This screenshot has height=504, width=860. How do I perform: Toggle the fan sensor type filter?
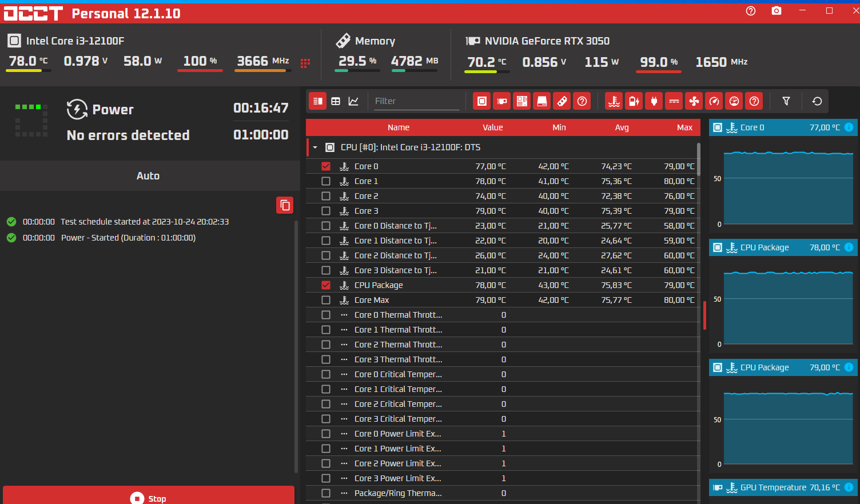[x=694, y=101]
